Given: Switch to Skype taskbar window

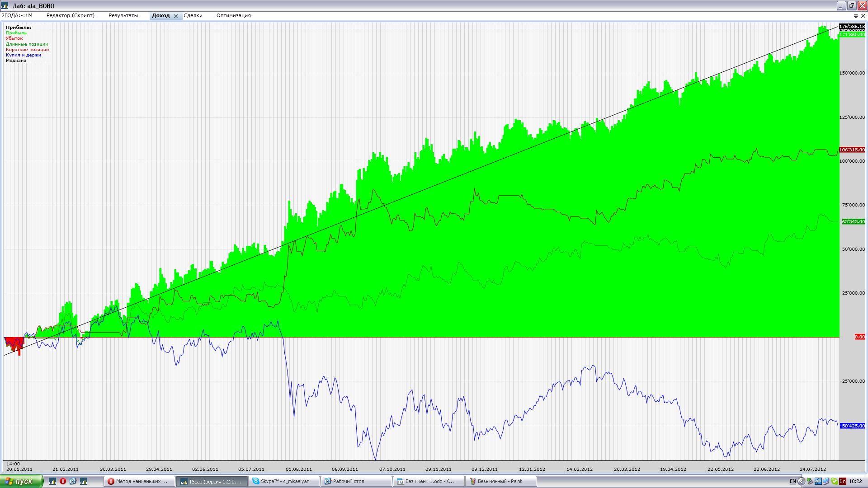Looking at the screenshot, I should 284,481.
